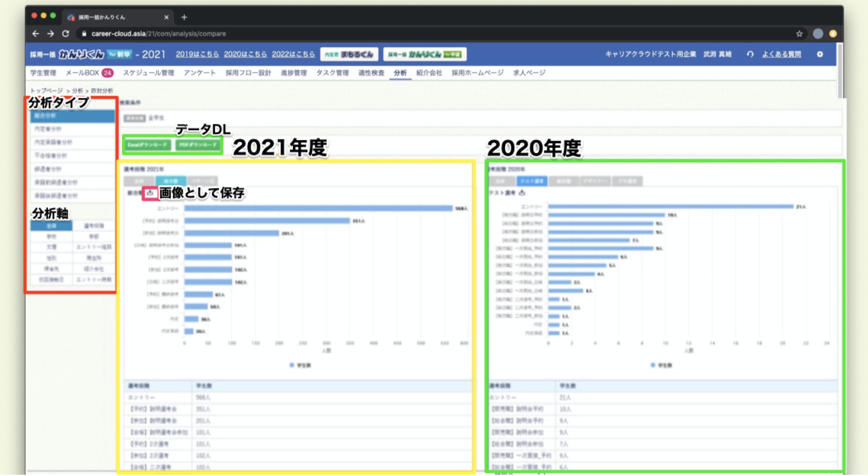Click the browser back arrow
868x476 pixels.
click(x=36, y=34)
